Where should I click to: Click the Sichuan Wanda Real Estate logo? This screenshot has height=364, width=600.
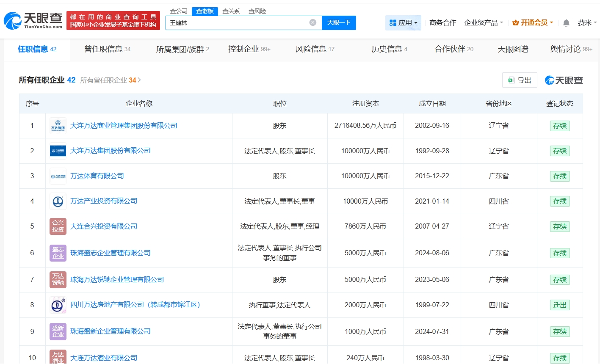[58, 305]
